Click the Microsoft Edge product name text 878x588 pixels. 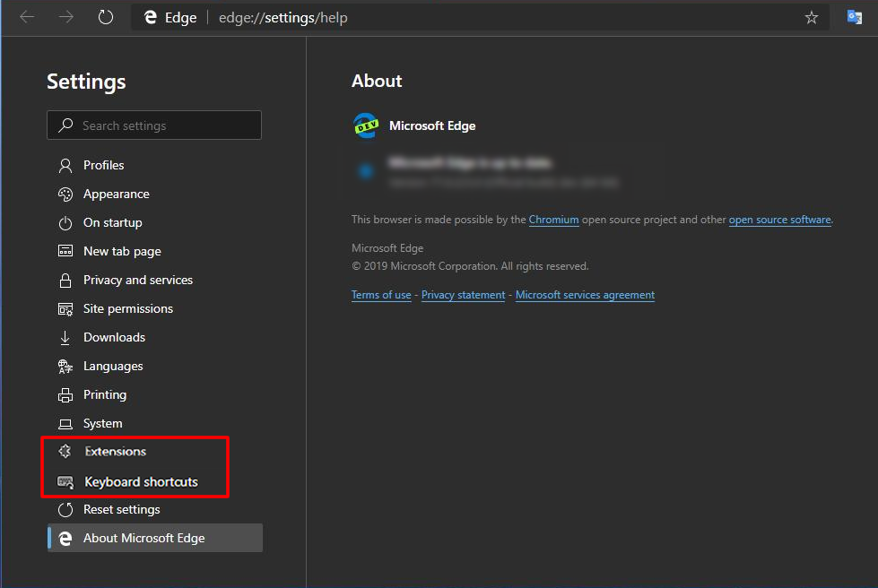click(432, 125)
